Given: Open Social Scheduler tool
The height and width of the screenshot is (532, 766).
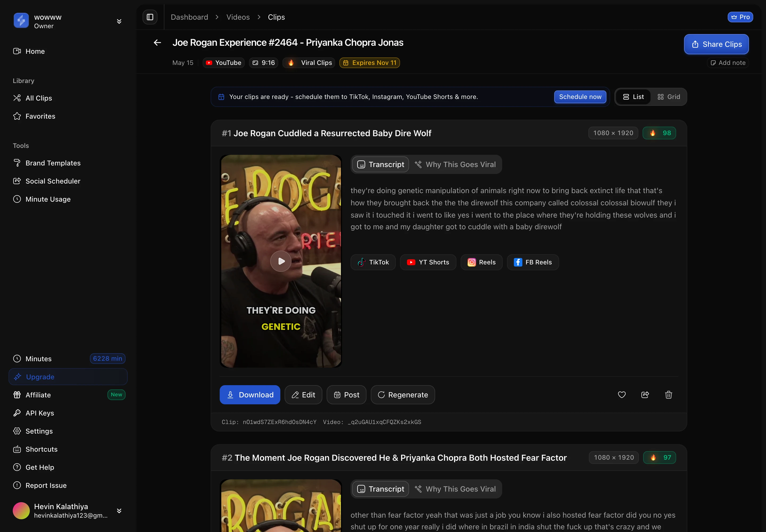Looking at the screenshot, I should tap(68, 181).
